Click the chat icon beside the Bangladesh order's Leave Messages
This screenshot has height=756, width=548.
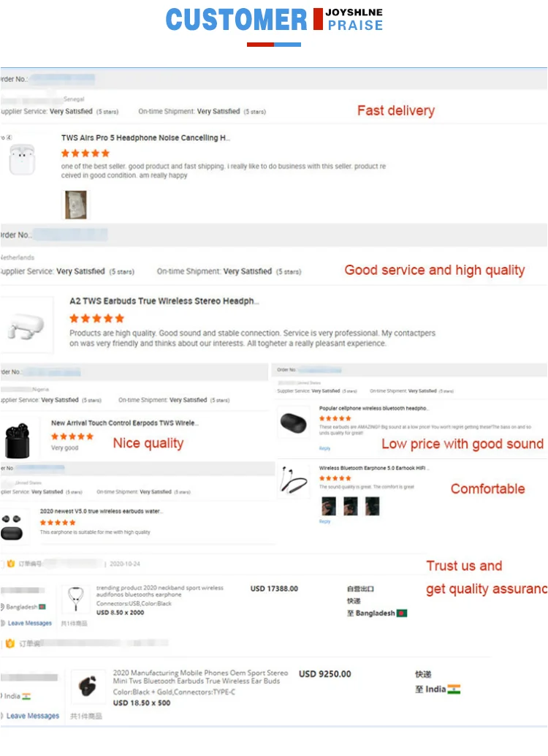click(x=3, y=623)
